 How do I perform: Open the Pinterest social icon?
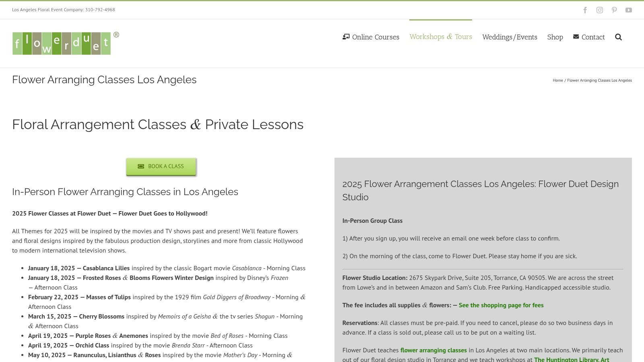(614, 10)
